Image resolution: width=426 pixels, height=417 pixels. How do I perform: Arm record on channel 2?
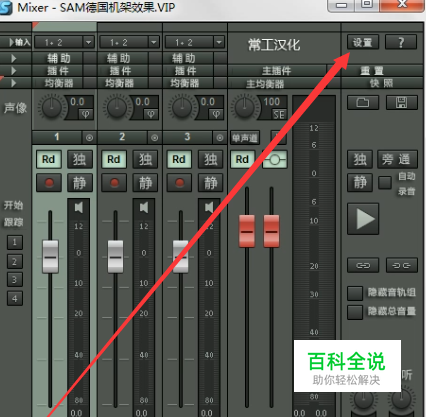click(x=114, y=183)
